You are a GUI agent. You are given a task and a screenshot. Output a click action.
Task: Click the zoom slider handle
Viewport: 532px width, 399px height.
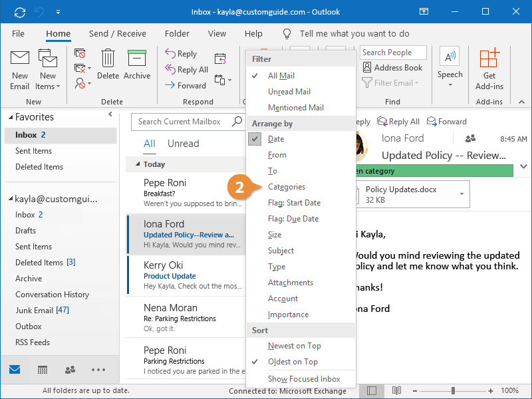[453, 391]
